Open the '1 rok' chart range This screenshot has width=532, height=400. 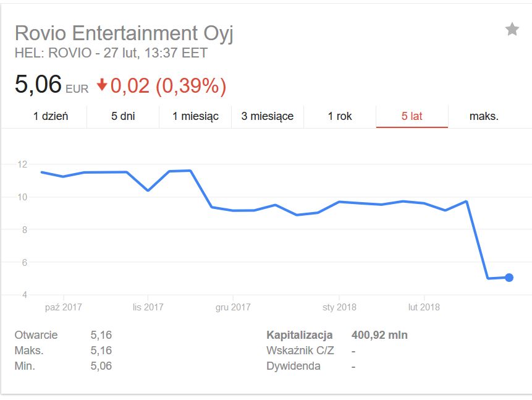click(340, 116)
